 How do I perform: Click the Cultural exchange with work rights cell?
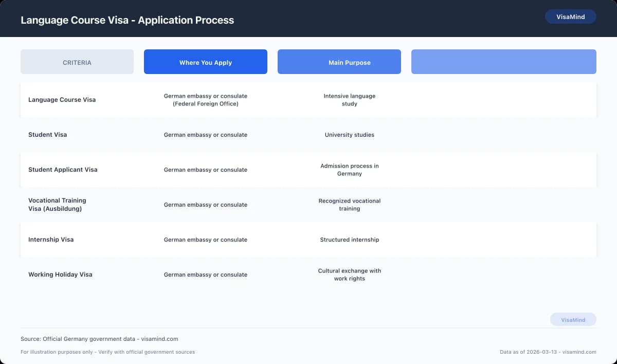tap(350, 275)
